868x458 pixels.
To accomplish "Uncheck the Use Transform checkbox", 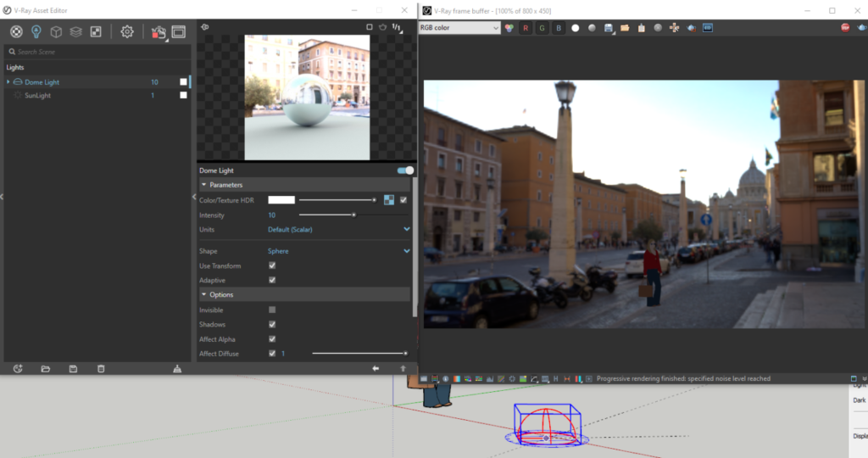I will tap(272, 265).
